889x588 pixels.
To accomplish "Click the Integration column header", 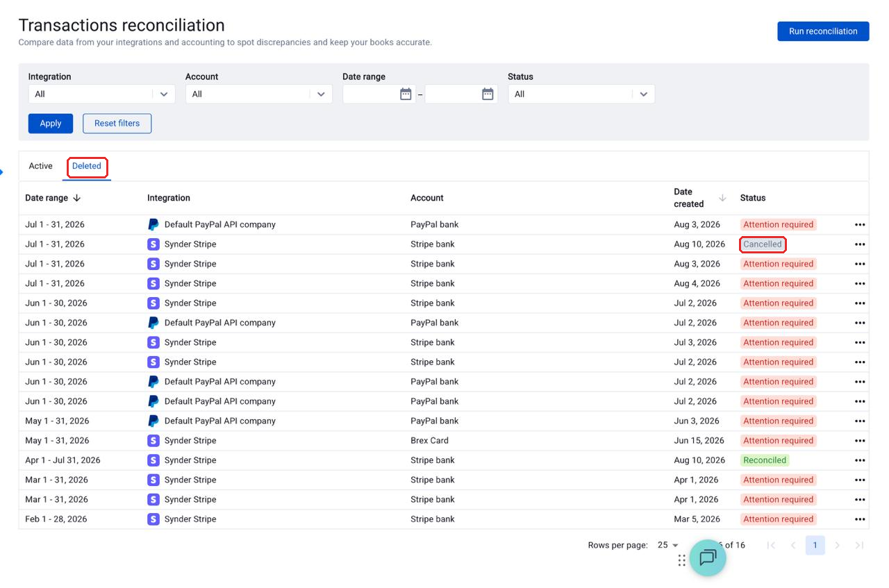I will (x=169, y=198).
